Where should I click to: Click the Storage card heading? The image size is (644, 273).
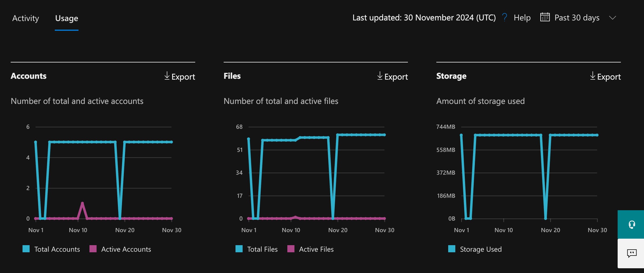(451, 76)
